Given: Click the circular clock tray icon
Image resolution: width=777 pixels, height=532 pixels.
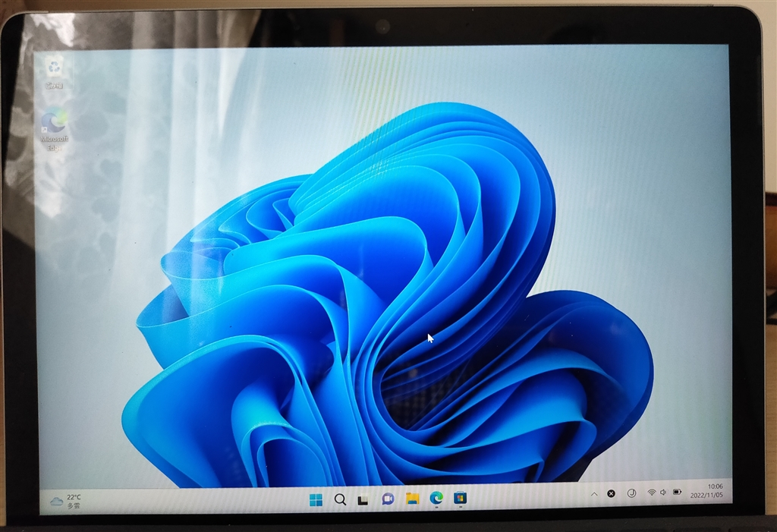Looking at the screenshot, I should pyautogui.click(x=632, y=493).
